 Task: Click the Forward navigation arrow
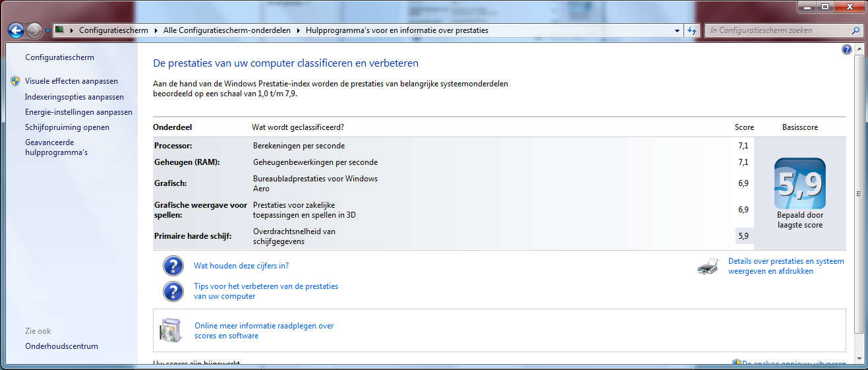(x=34, y=30)
